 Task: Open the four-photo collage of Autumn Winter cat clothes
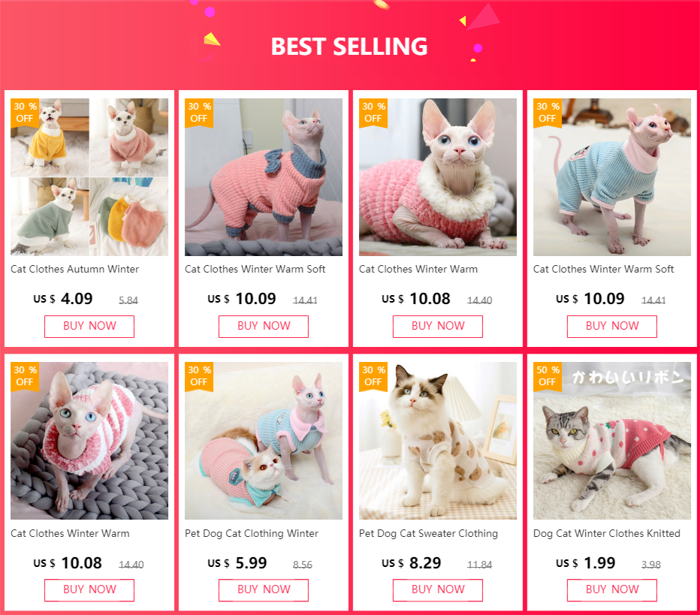[89, 177]
